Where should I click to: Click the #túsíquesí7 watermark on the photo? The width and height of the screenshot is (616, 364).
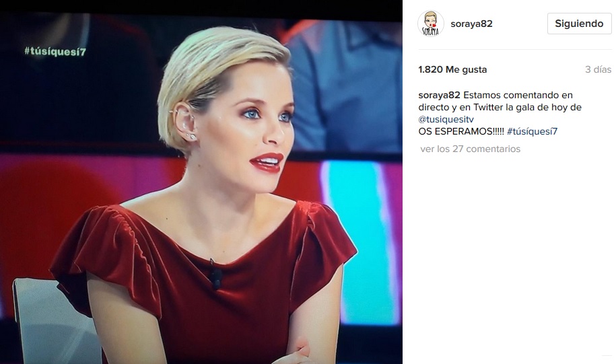click(55, 51)
